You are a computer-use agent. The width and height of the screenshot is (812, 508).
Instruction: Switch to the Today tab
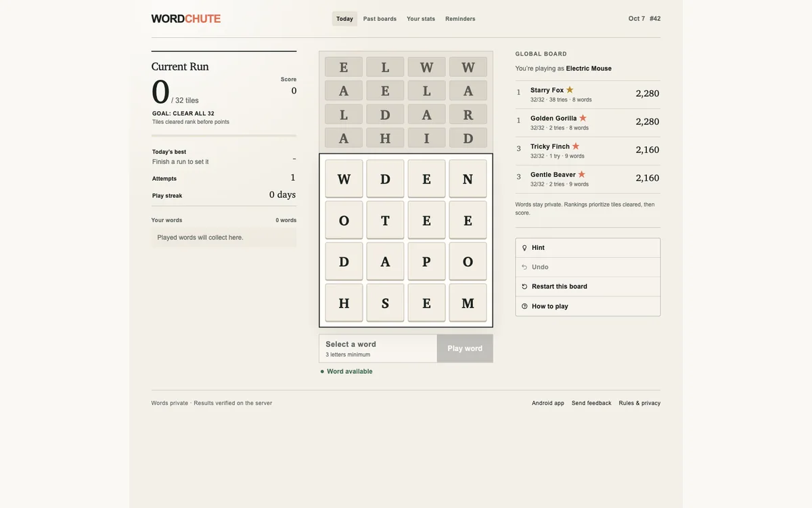tap(344, 19)
